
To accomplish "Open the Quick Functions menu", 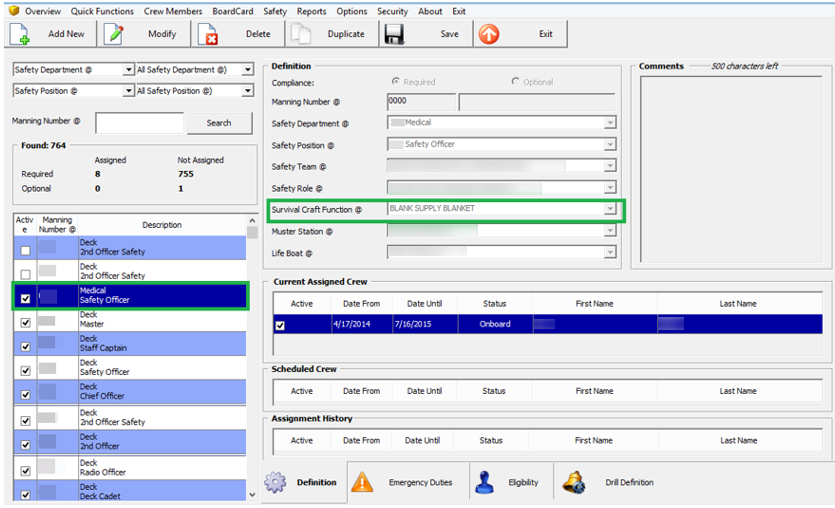I will (102, 11).
